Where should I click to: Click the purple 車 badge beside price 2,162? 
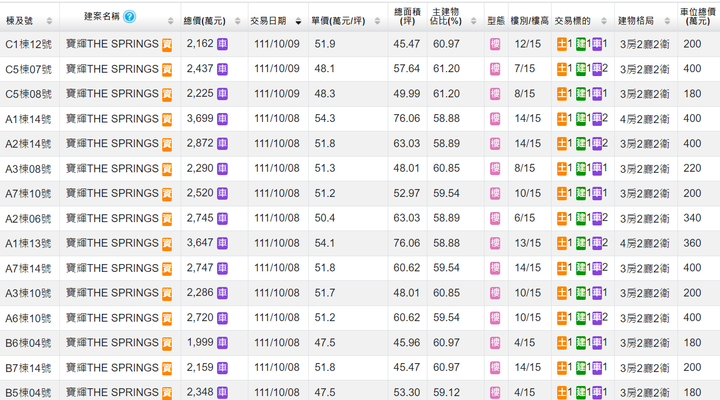(x=222, y=44)
